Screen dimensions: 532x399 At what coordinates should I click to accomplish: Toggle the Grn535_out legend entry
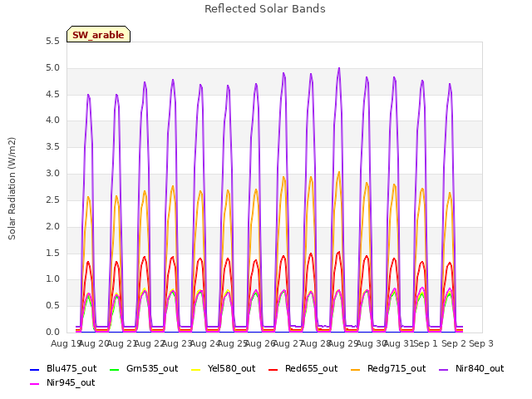pos(144,369)
